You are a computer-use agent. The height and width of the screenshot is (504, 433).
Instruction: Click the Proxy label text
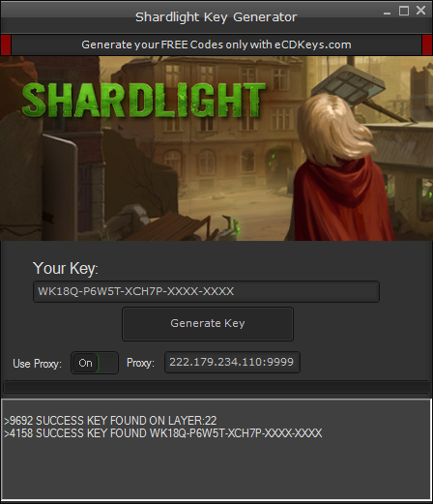pos(140,363)
